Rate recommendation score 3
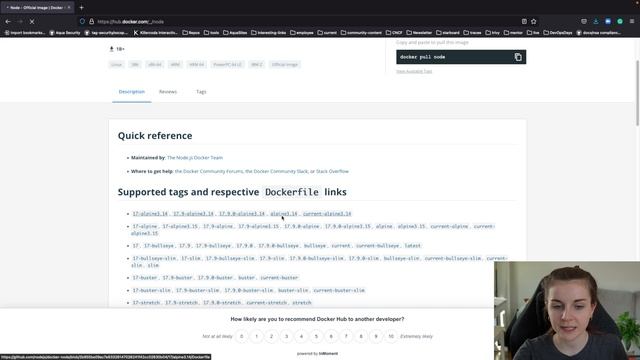 pyautogui.click(x=286, y=336)
